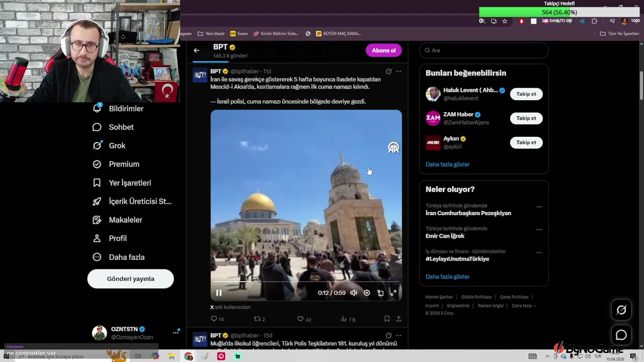Show more suggestions under Bunları beğenebilirsin
This screenshot has height=362, width=644.
pyautogui.click(x=447, y=164)
